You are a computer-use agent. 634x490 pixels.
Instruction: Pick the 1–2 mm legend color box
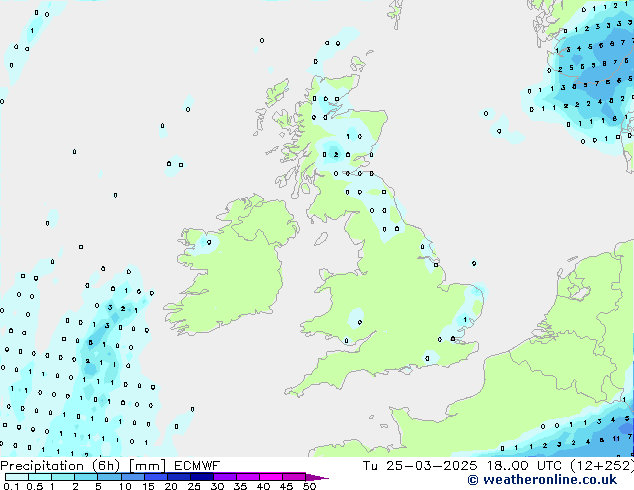tap(63, 477)
